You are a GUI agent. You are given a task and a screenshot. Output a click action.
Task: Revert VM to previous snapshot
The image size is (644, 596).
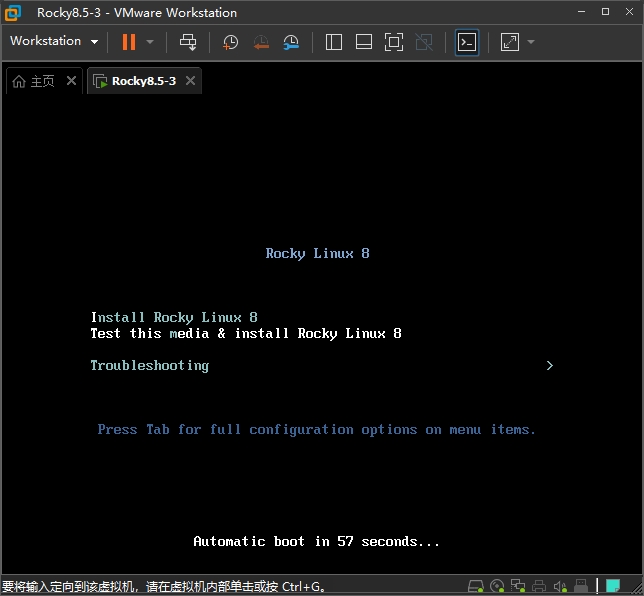pos(261,42)
